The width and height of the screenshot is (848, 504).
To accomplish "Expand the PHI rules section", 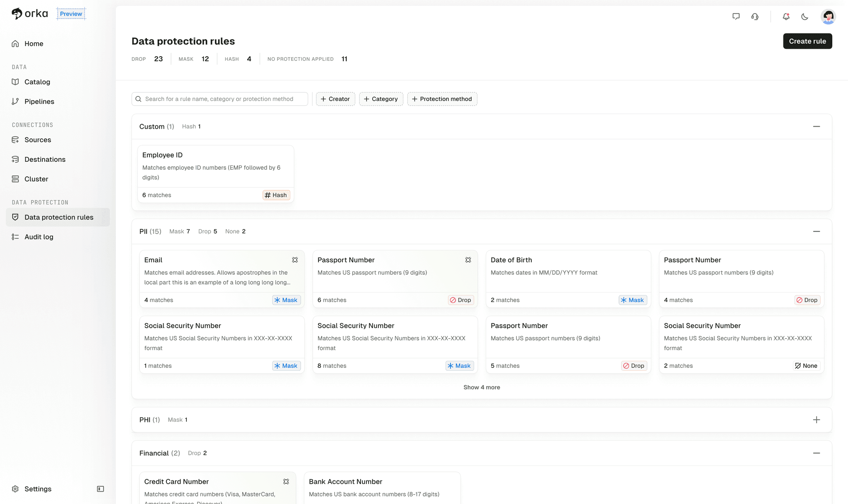I will point(816,420).
